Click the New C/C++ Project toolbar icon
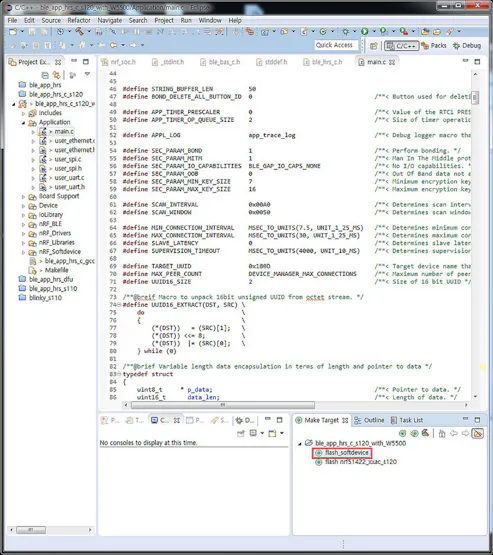 coord(264,32)
